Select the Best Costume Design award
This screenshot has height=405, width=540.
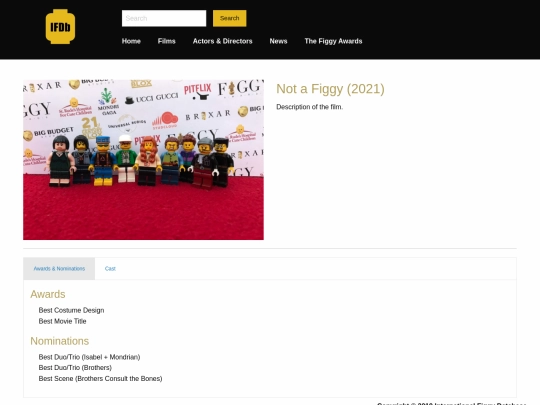[x=71, y=310]
